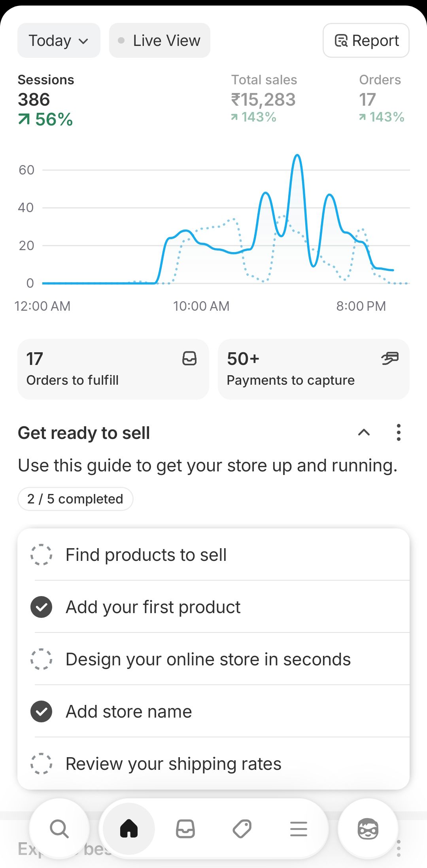
Task: Open the Today date range dropdown
Action: (x=59, y=40)
